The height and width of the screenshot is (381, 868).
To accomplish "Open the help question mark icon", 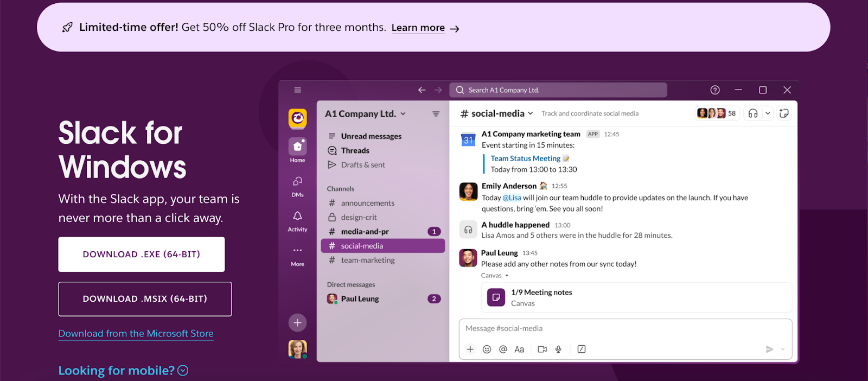I will pos(715,90).
